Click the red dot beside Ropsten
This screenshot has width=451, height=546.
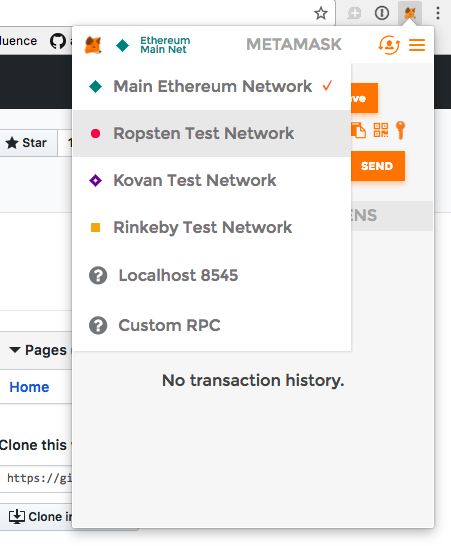click(x=95, y=133)
